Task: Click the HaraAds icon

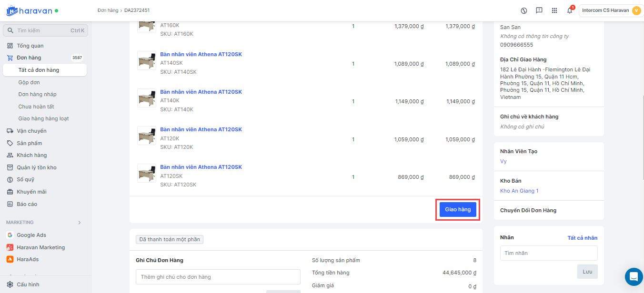Action: [10, 259]
